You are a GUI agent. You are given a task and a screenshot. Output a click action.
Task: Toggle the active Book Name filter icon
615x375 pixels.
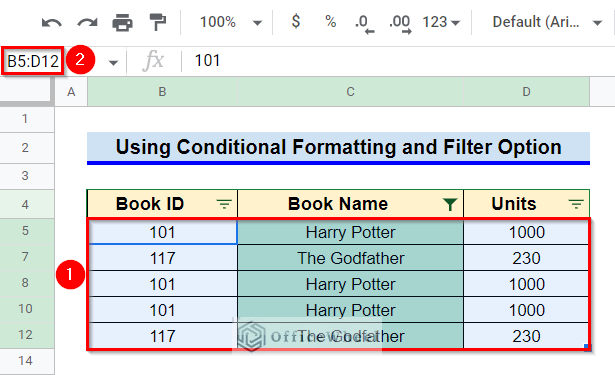tap(450, 204)
